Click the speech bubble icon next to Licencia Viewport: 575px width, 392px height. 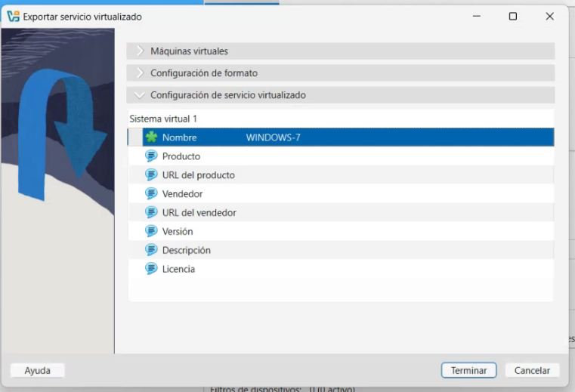click(151, 269)
